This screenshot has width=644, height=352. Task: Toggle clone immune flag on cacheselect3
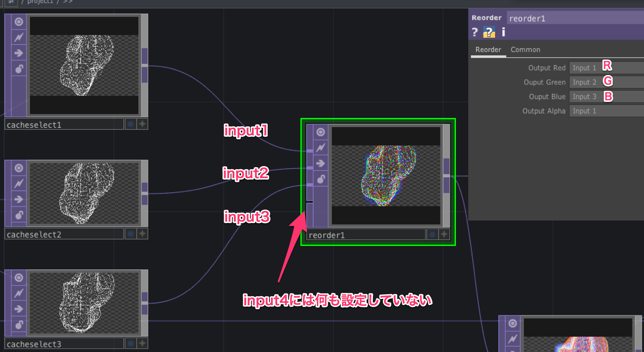click(x=19, y=293)
